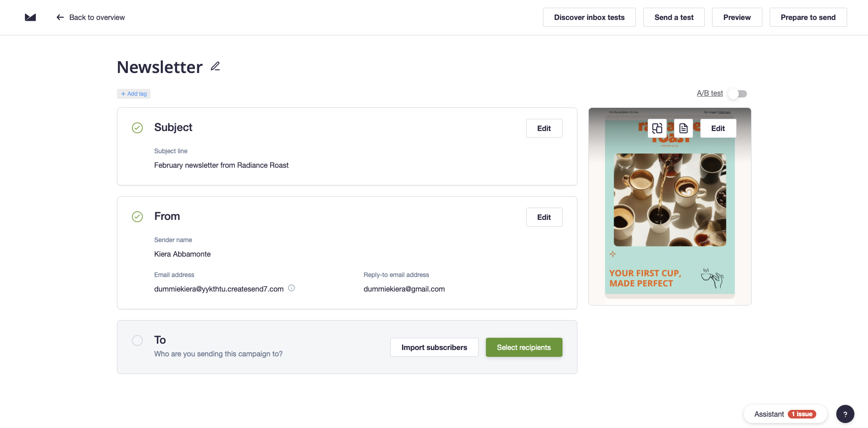Click the plain text document icon on preview
The width and height of the screenshot is (868, 428).
click(683, 128)
